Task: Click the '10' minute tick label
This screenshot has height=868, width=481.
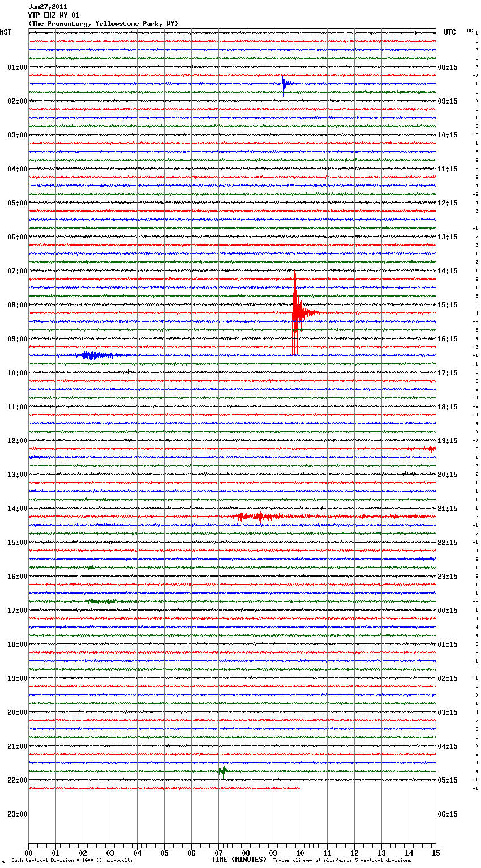Action: pos(300,853)
